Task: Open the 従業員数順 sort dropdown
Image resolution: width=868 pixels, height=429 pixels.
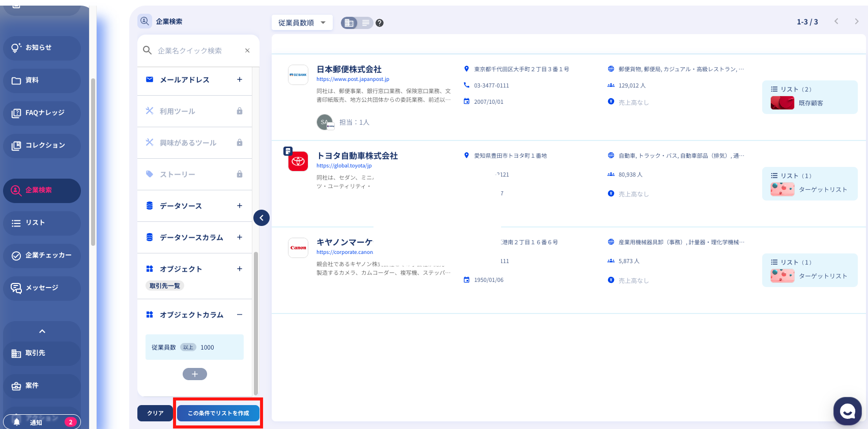Action: coord(302,22)
